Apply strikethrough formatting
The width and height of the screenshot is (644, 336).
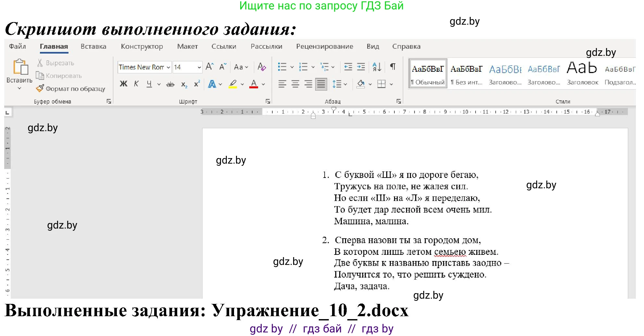point(170,84)
